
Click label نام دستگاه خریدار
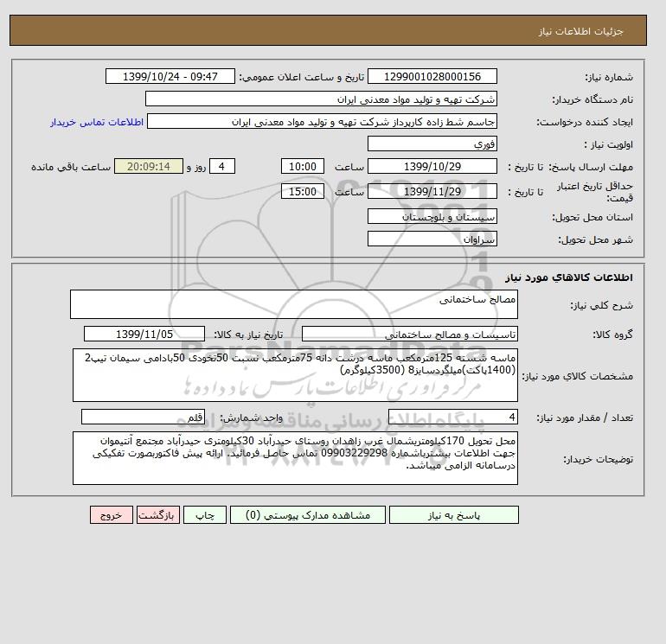coord(592,99)
